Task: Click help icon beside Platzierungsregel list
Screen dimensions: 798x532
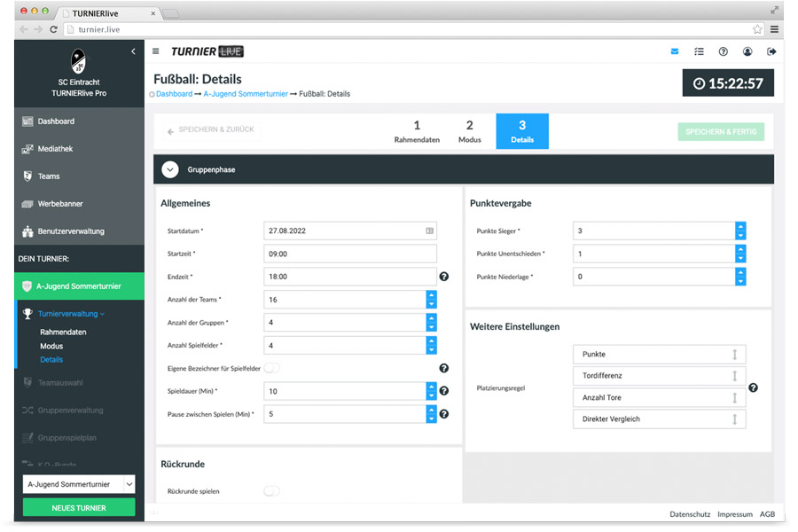Action: 753,387
